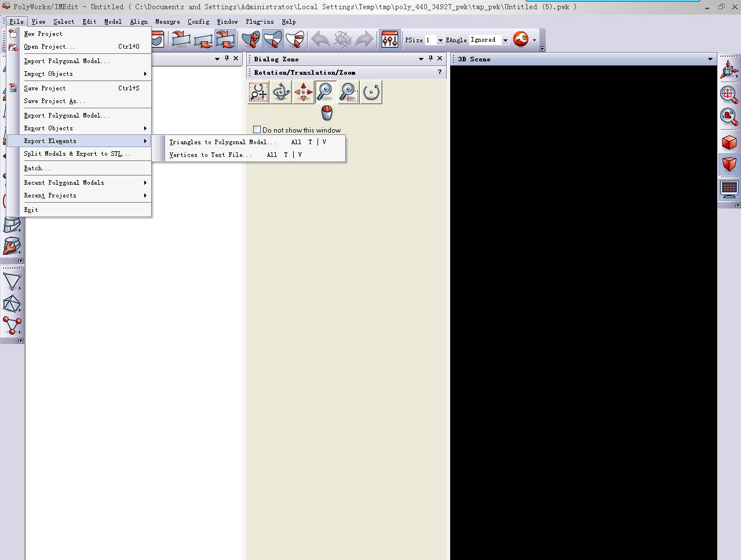Click the zoom-on-objects magnifier icon
This screenshot has height=560, width=741.
(729, 117)
